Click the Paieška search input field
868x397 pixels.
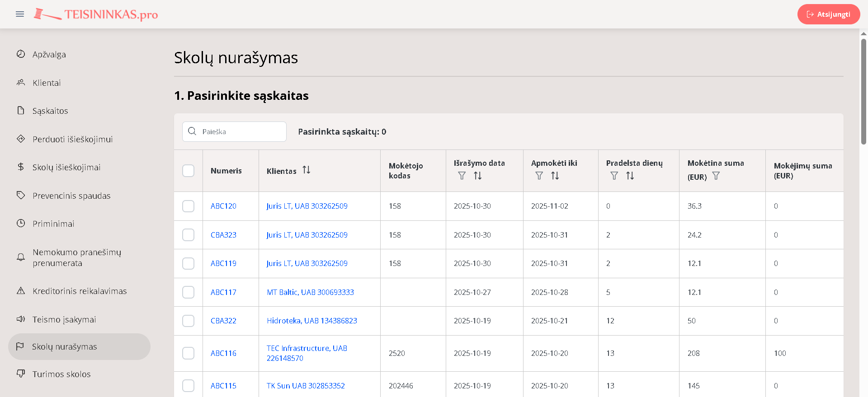tap(234, 131)
